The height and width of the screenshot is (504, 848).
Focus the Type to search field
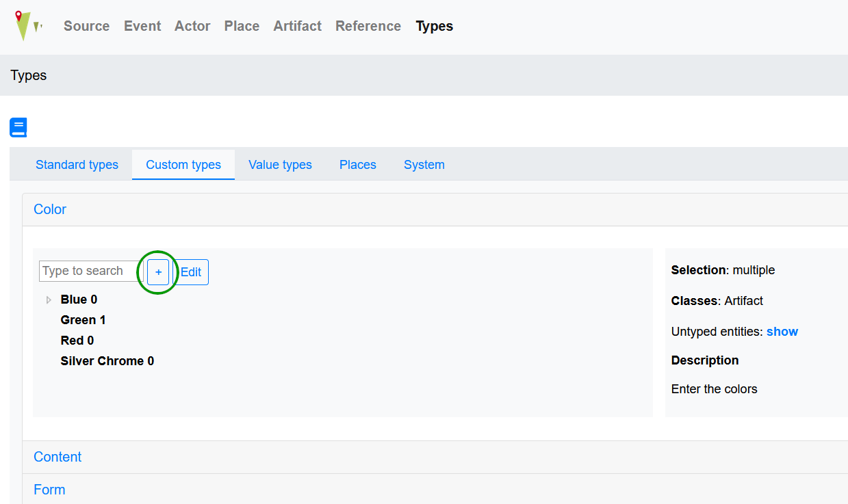(x=90, y=271)
